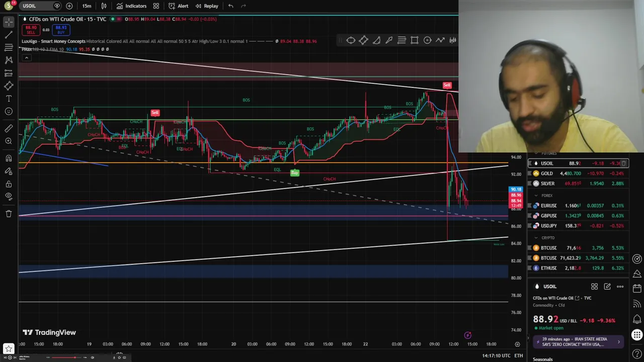Add symbol with the plus icon
This screenshot has height=362, width=644.
tap(69, 6)
